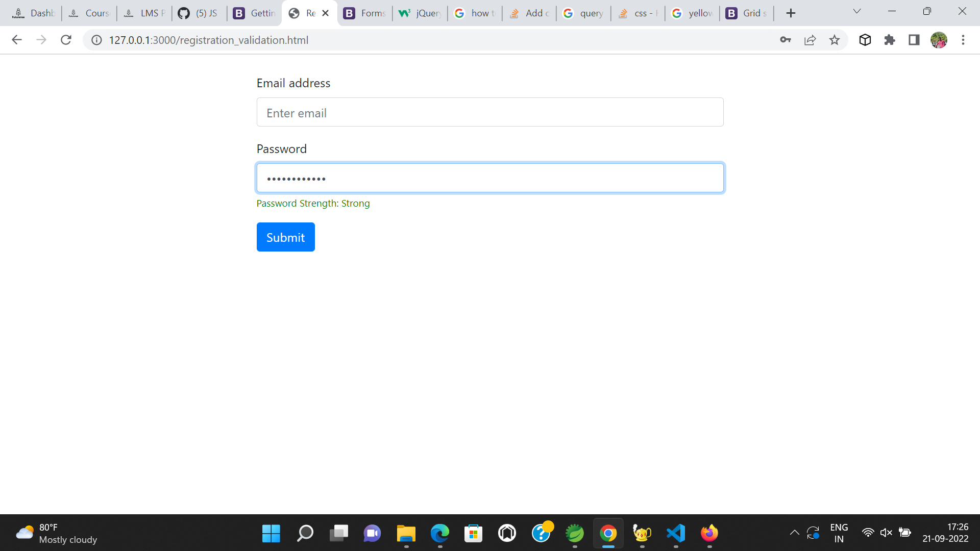
Task: Click inside the Enter email field
Action: click(x=489, y=112)
